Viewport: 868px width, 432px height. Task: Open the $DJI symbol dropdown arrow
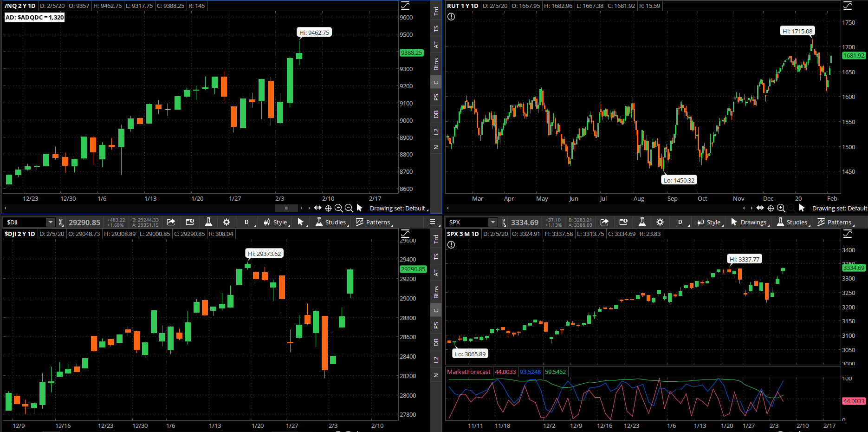click(51, 223)
